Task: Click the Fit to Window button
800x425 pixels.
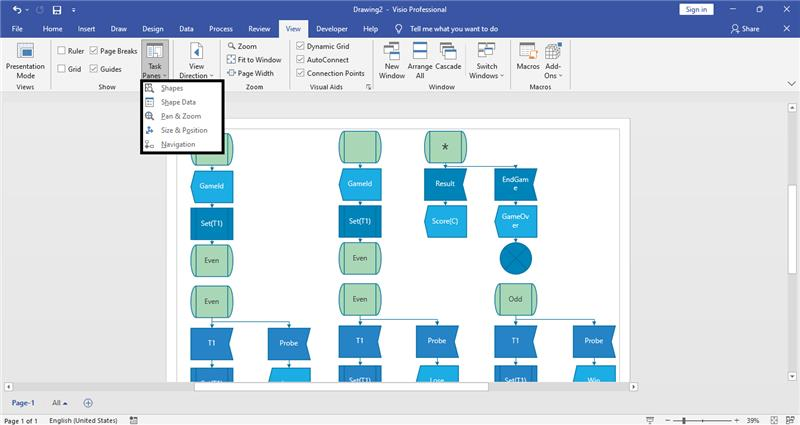Action: 254,60
